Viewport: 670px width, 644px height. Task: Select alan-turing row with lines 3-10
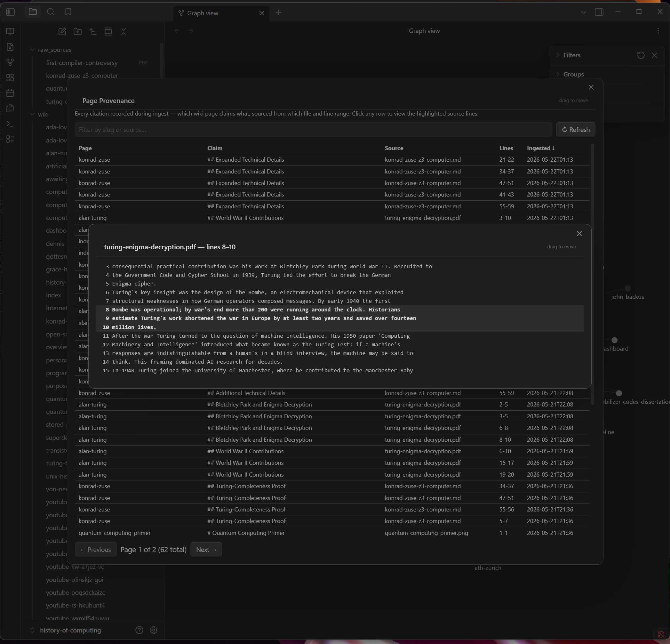(332, 218)
